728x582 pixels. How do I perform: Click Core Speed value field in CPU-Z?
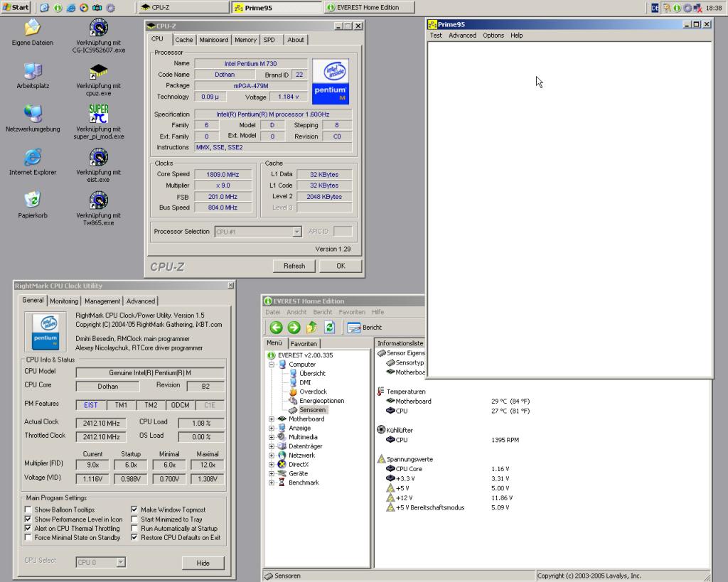point(223,175)
